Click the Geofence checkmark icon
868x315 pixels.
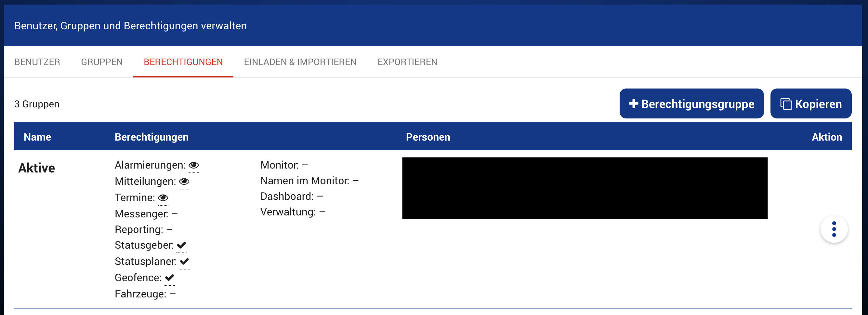click(169, 278)
